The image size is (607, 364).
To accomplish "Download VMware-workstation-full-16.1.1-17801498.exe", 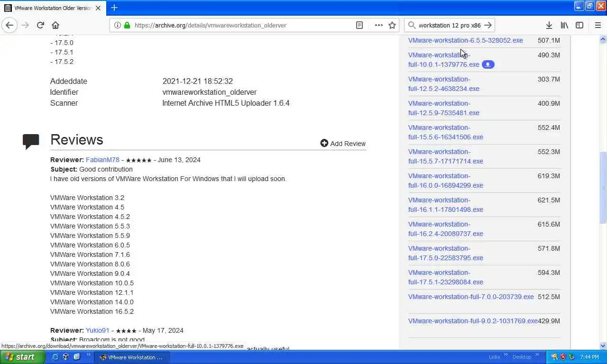I will point(446,205).
